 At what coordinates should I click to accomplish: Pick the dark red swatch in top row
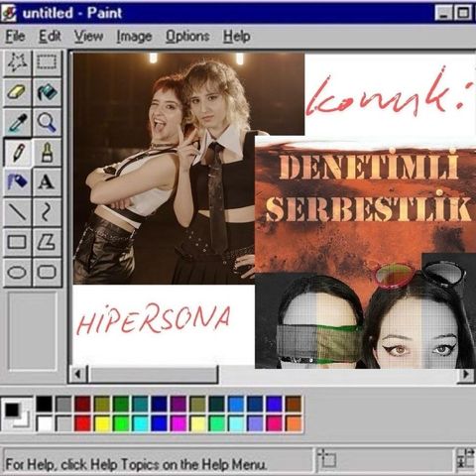[82, 404]
